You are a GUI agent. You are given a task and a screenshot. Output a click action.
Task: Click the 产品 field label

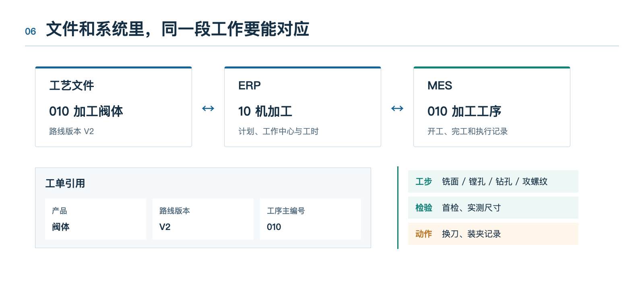(x=60, y=211)
